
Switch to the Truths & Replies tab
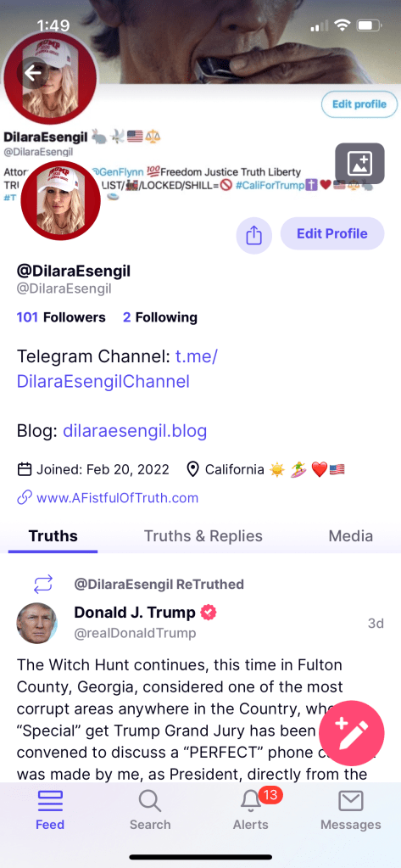pyautogui.click(x=203, y=536)
